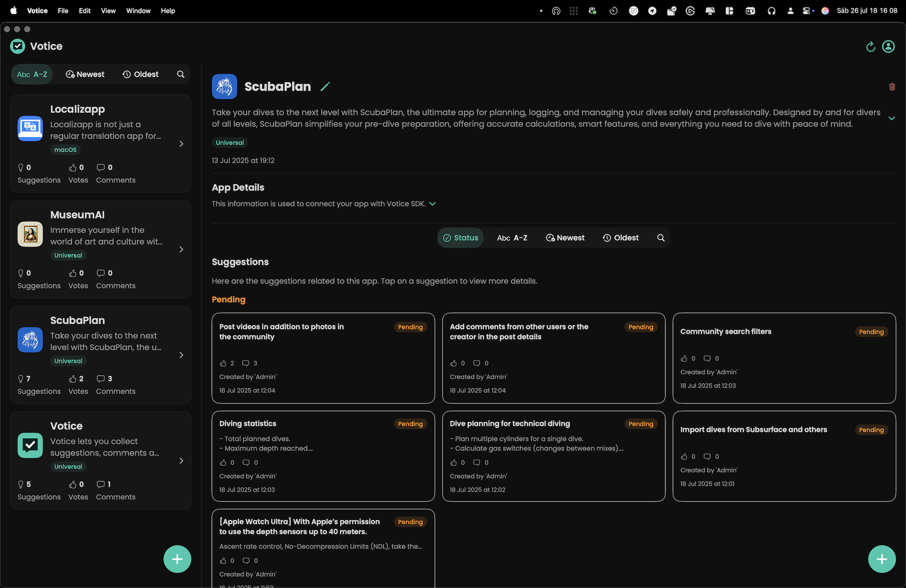Click thumbs-up on 'Community search filters' card

pos(684,358)
